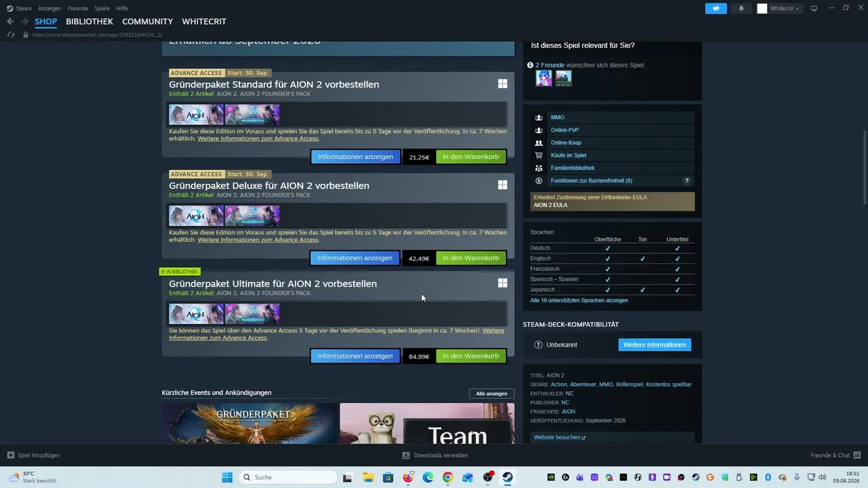Open Google Chrome from the taskbar

pos(448,477)
